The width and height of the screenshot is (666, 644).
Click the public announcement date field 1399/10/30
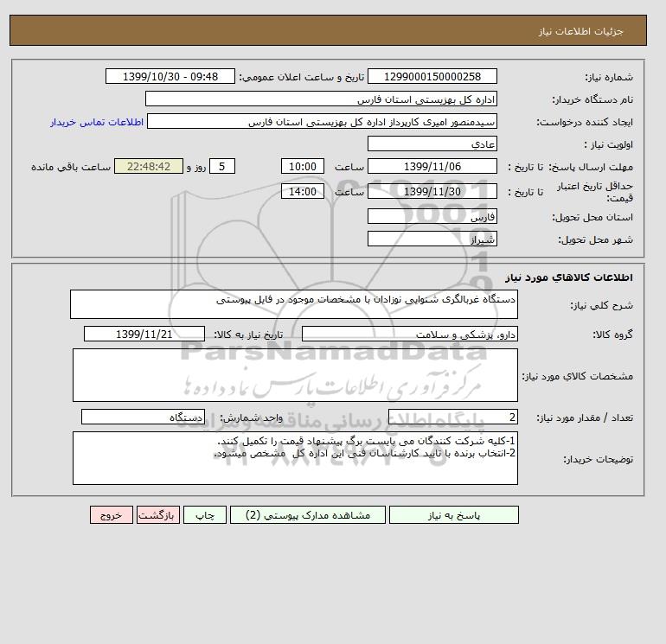click(170, 76)
